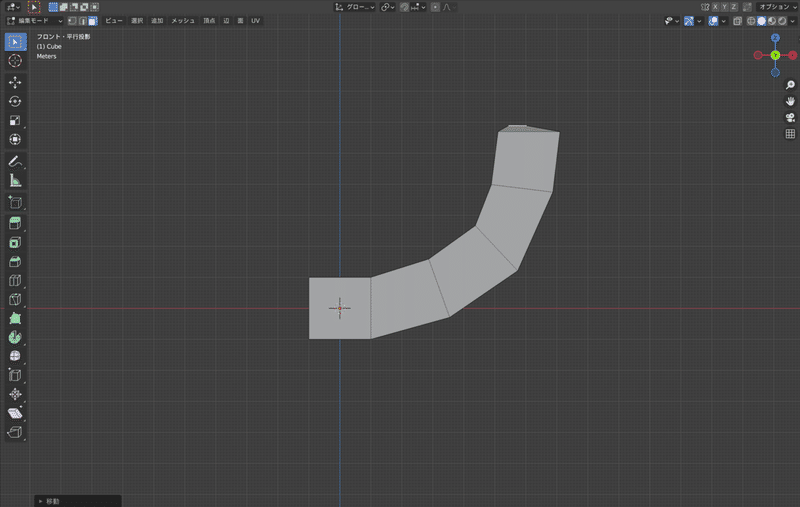Switch to camera view icon
Viewport: 800px width, 507px height.
[x=790, y=117]
